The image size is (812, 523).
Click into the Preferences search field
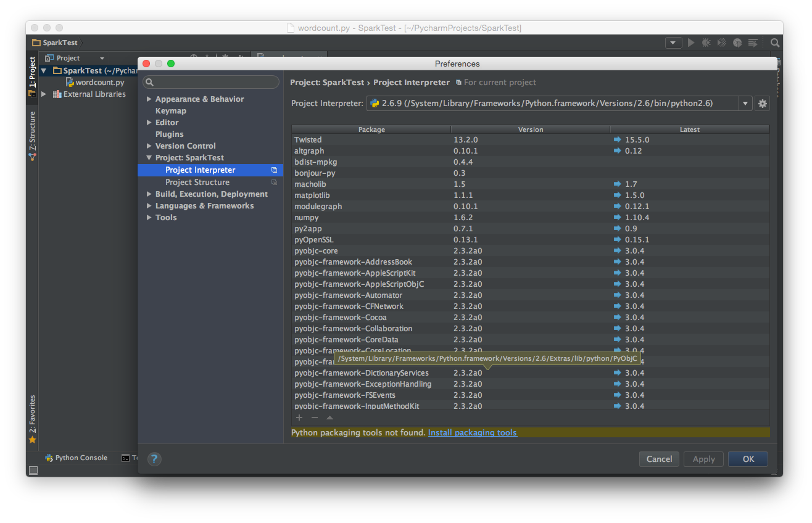[x=211, y=82]
